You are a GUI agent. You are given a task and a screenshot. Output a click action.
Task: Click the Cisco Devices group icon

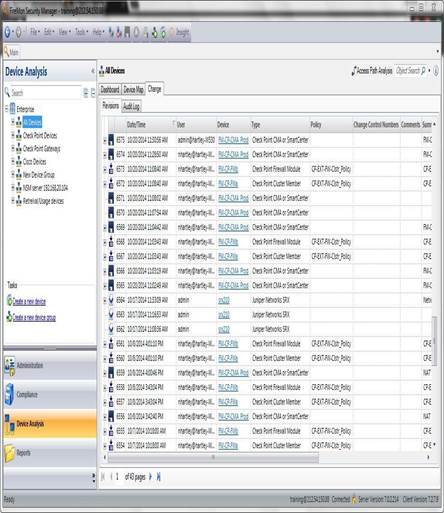pos(19,162)
